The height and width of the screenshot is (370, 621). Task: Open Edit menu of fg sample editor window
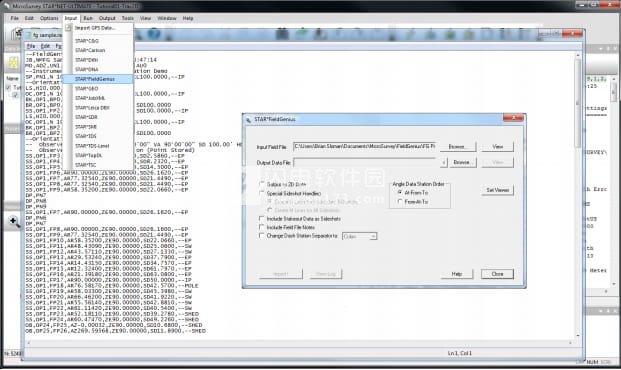45,46
